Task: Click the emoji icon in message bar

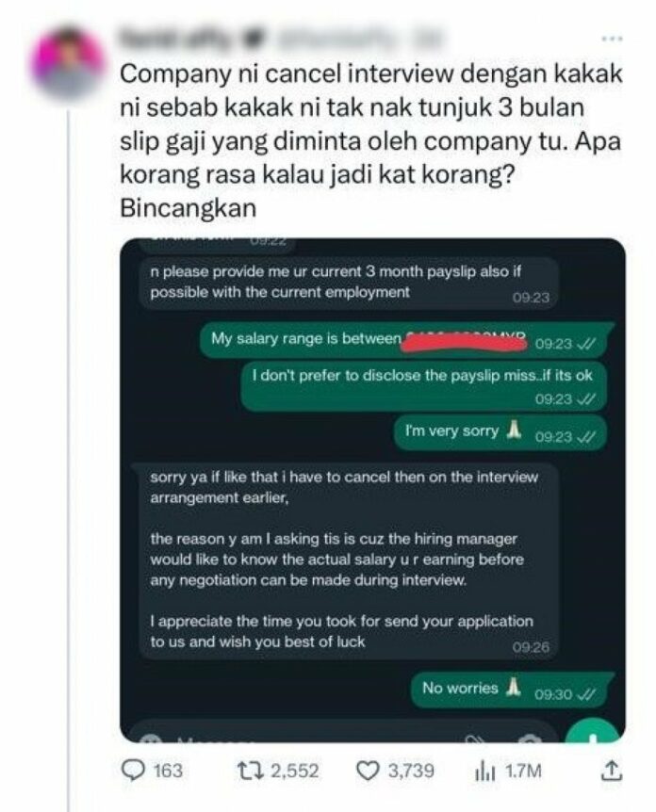Action: (x=149, y=739)
